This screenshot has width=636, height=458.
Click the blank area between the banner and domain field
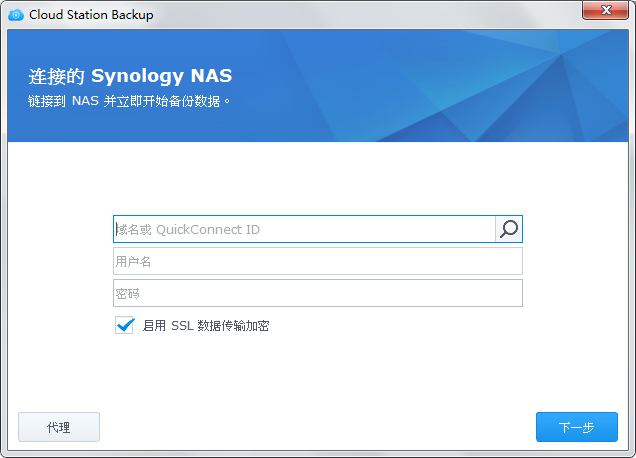point(318,178)
